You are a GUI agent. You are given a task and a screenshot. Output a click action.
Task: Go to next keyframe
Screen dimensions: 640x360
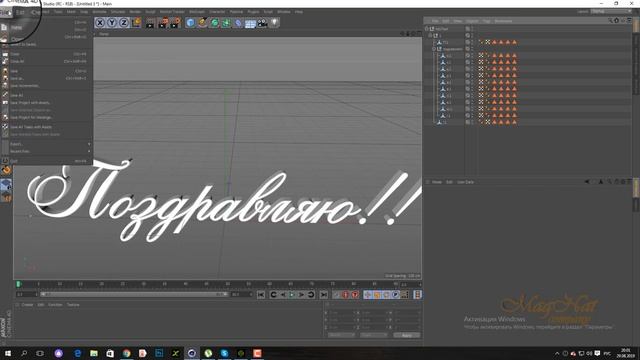[311, 295]
